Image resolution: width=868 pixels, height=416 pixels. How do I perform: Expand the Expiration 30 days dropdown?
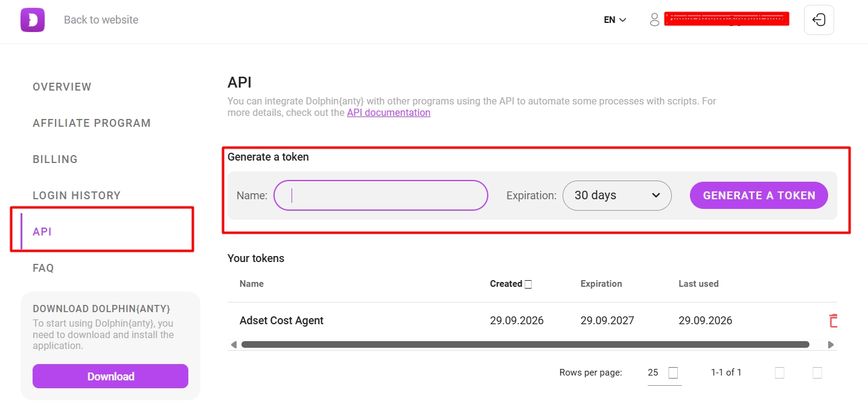617,196
